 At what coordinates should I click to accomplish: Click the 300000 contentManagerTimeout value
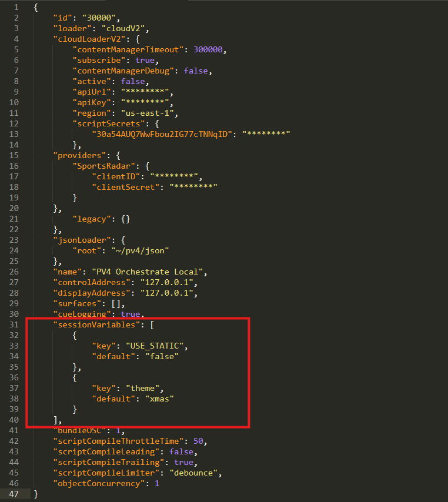click(x=208, y=49)
